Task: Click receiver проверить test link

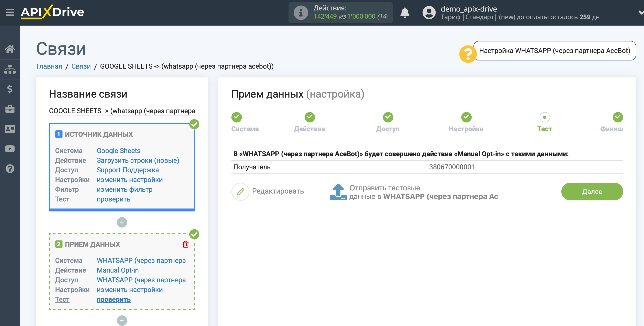Action: click(114, 300)
